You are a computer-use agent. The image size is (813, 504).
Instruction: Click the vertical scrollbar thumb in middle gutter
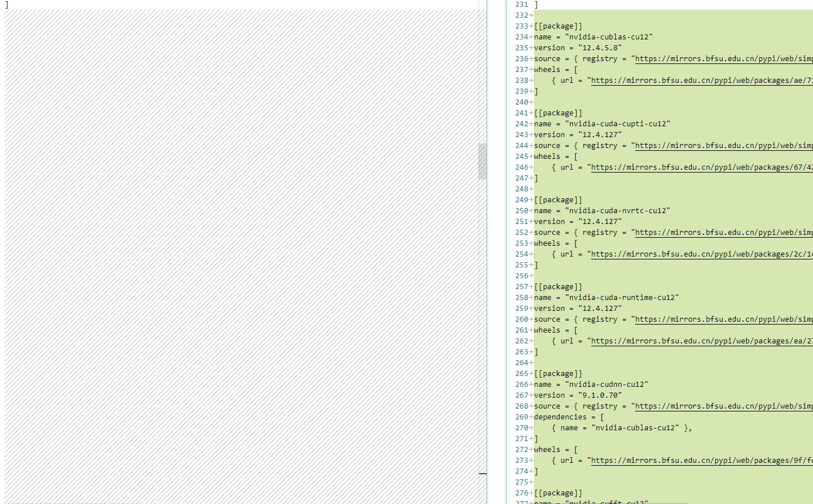(483, 161)
